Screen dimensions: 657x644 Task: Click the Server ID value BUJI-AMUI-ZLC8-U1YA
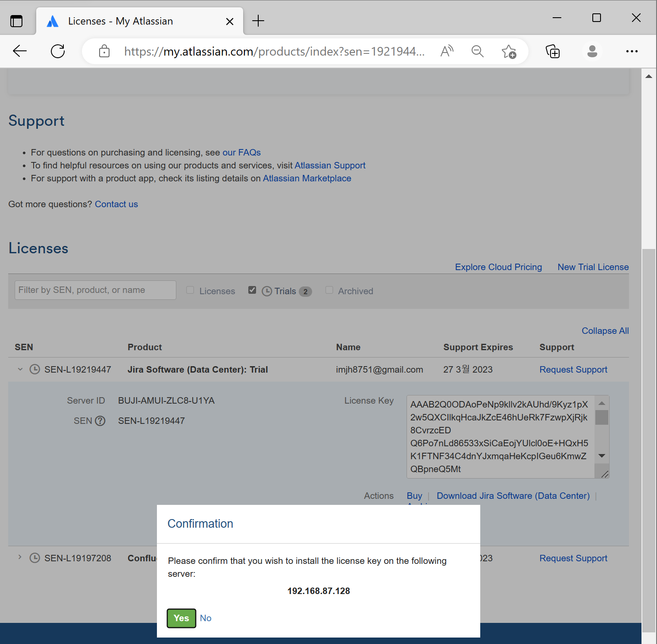(x=166, y=401)
